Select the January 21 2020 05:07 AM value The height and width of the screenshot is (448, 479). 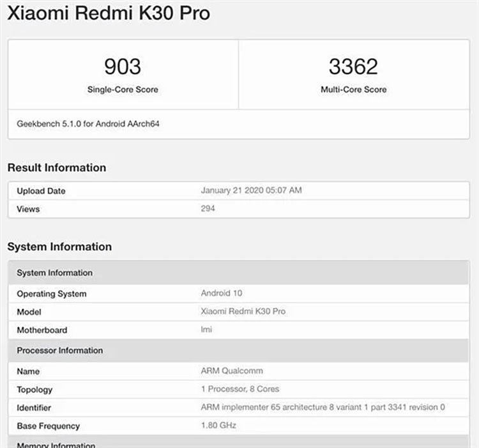pyautogui.click(x=251, y=190)
